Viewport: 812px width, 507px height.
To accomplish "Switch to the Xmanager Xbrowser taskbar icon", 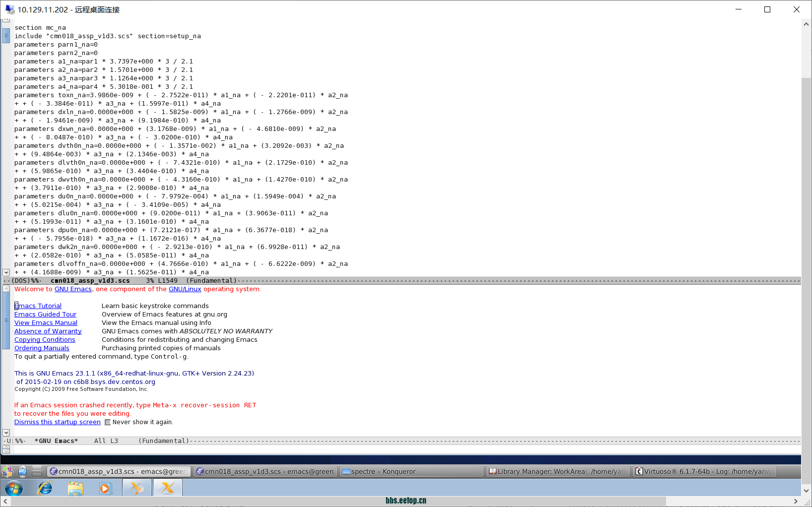I will (137, 488).
